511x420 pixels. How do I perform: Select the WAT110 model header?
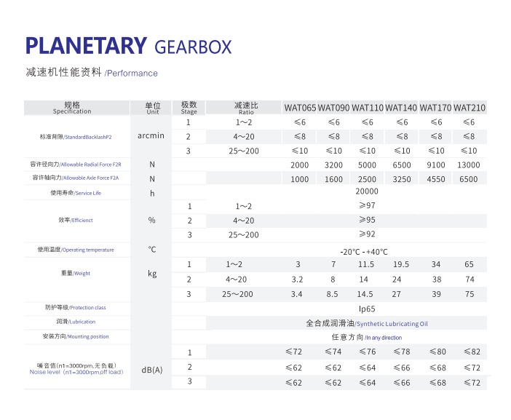(367, 108)
